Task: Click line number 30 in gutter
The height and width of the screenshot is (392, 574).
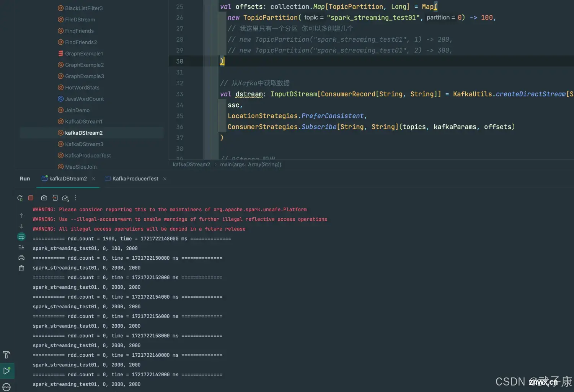Action: [x=179, y=61]
